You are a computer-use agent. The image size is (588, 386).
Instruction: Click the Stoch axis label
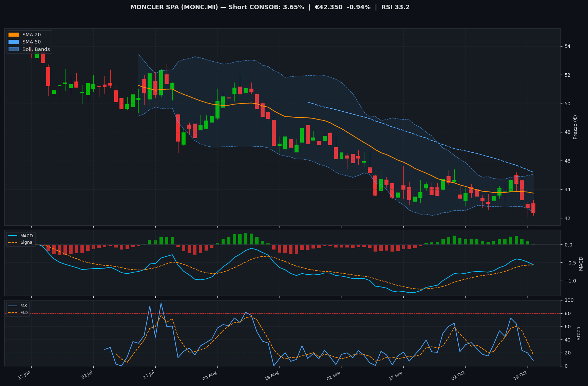pos(578,333)
